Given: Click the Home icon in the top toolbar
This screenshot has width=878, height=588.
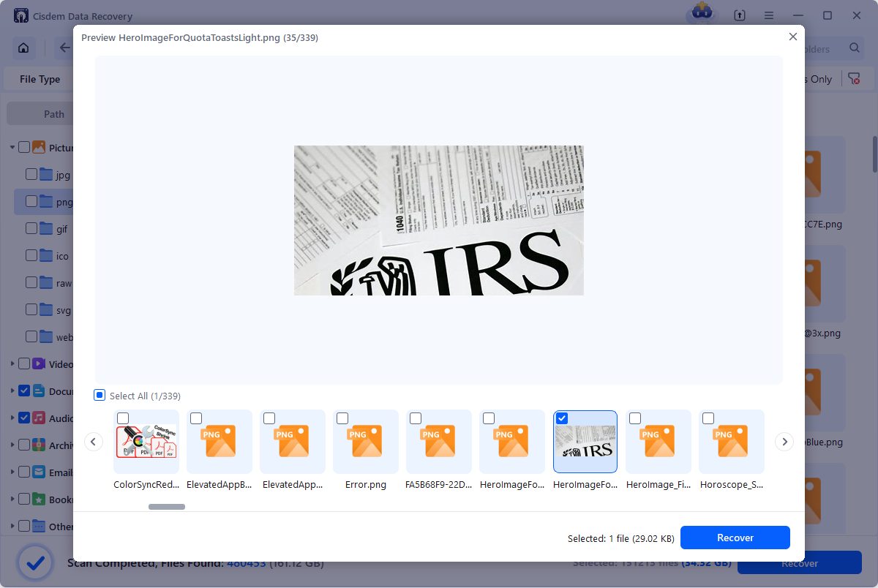Looking at the screenshot, I should click(x=23, y=48).
